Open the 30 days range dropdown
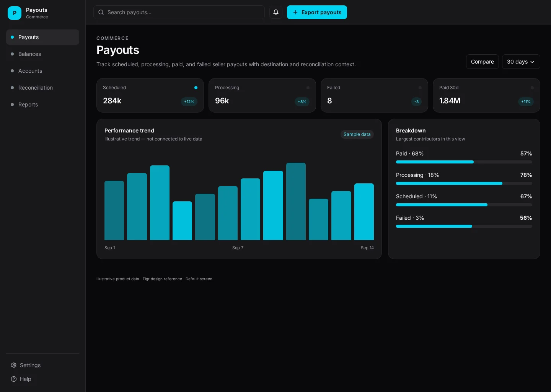 click(521, 62)
